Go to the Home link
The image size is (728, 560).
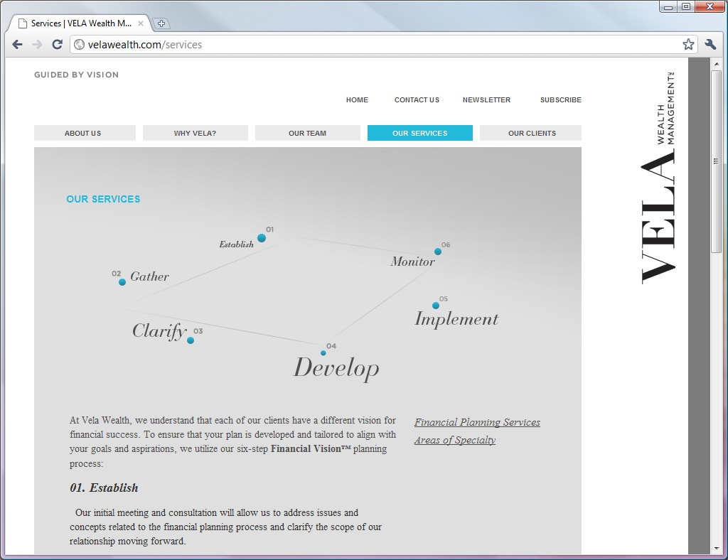coord(357,99)
